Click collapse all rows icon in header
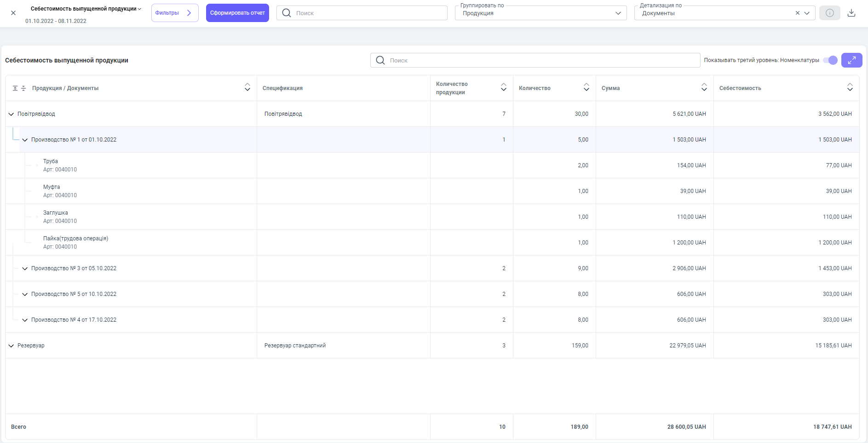The height and width of the screenshot is (443, 868). [x=23, y=88]
